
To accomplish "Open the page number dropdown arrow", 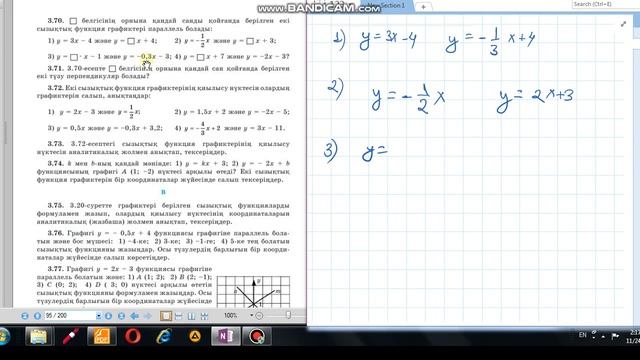I will pos(98,316).
